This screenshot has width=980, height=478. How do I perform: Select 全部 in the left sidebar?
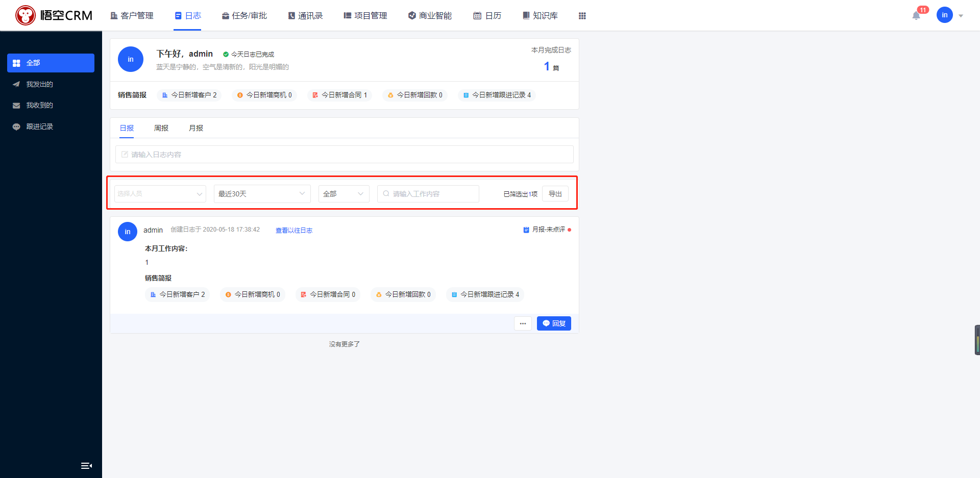point(51,63)
